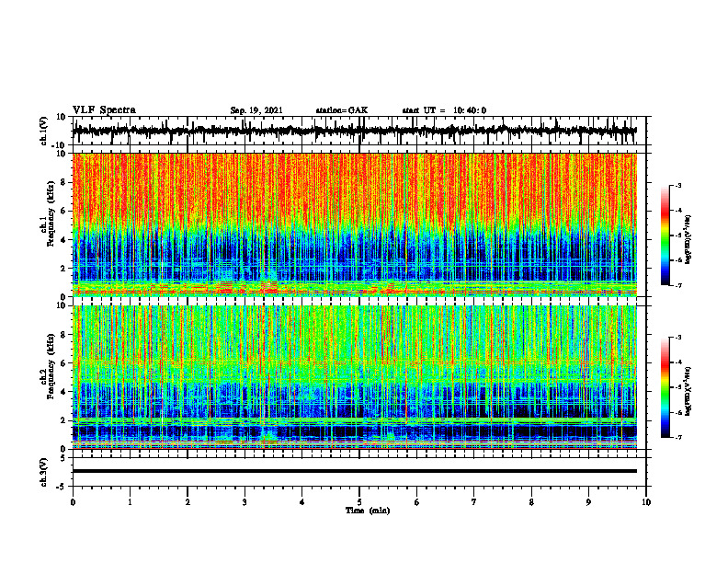Viewport: 728px width, 563px height.
Task: Click the "Time (min)" axis label
Action: 368,511
